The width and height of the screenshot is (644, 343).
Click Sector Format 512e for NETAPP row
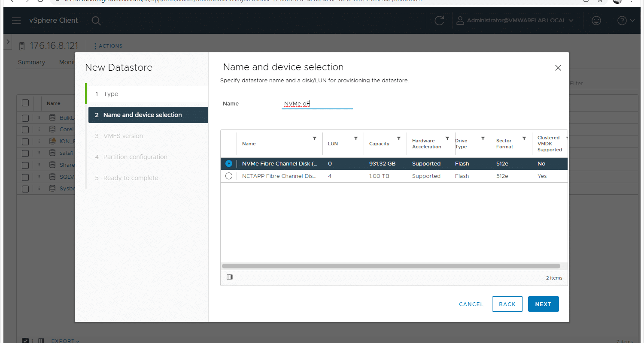click(x=502, y=176)
